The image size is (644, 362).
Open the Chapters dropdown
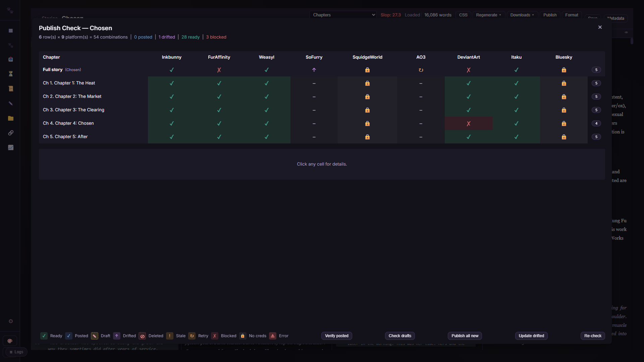[x=343, y=15]
